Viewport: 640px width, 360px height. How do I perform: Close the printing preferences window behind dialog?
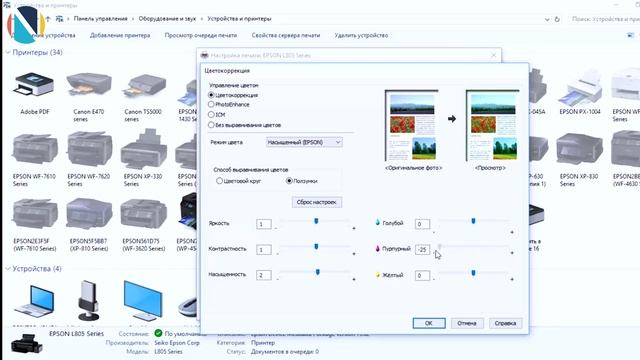tap(493, 55)
